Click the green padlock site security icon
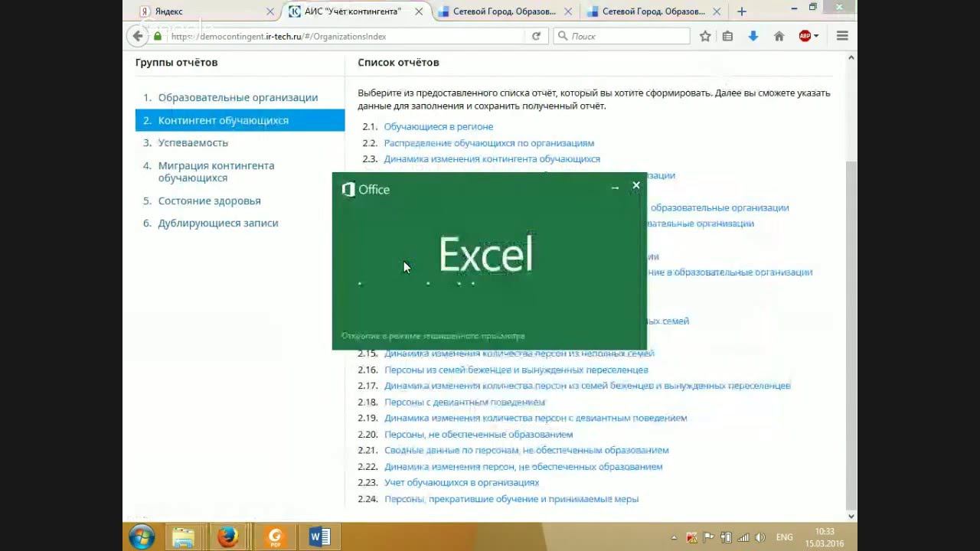The image size is (980, 551). 158,36
